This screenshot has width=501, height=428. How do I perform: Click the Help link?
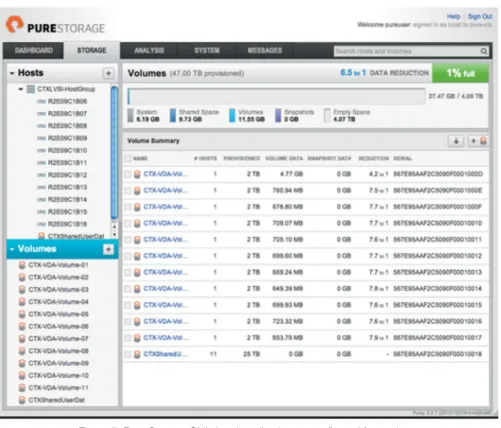click(453, 16)
